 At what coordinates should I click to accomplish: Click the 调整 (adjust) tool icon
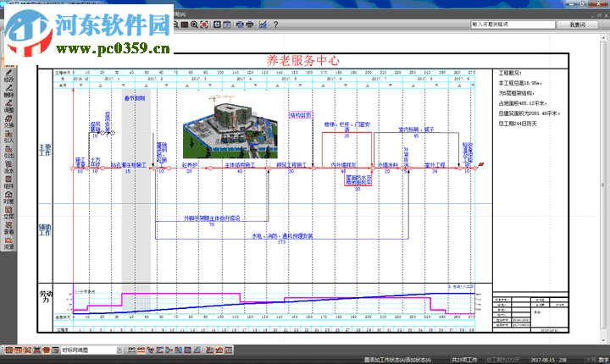pos(8,107)
